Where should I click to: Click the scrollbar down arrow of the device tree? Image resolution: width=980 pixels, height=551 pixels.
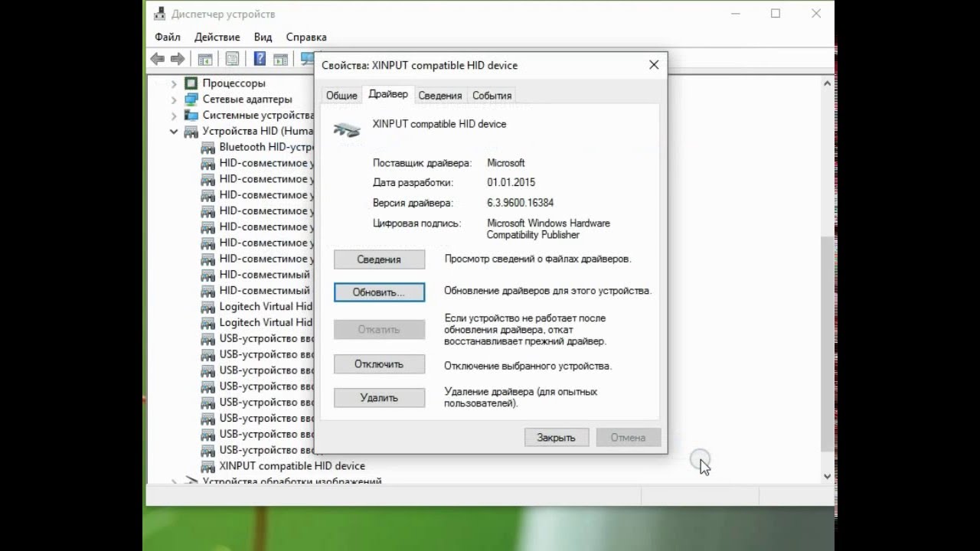coord(827,476)
